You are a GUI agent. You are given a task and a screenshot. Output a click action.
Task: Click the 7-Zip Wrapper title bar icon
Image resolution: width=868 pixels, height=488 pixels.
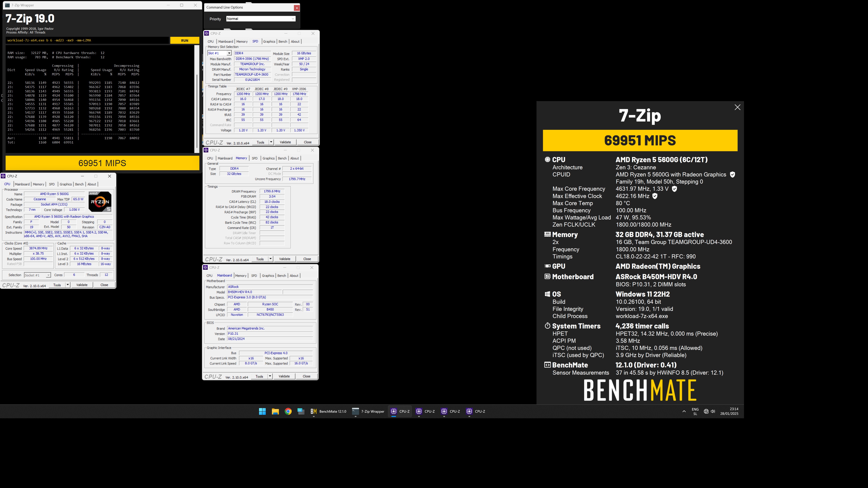(7, 5)
